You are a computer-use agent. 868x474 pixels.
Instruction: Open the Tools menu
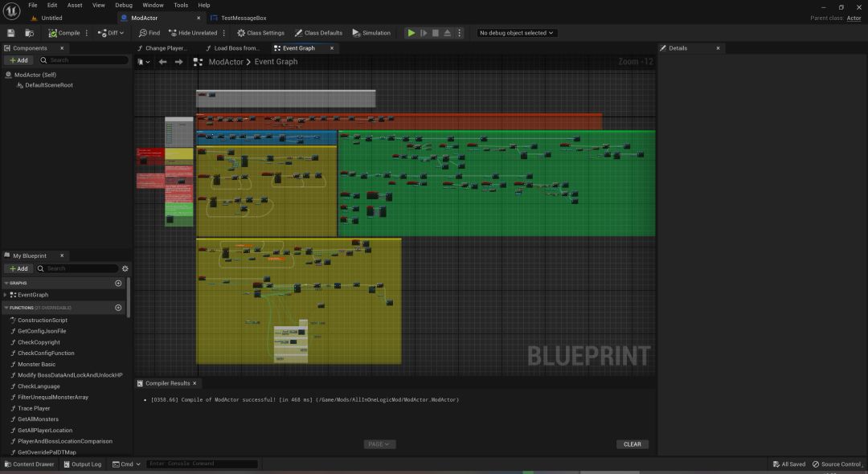181,5
